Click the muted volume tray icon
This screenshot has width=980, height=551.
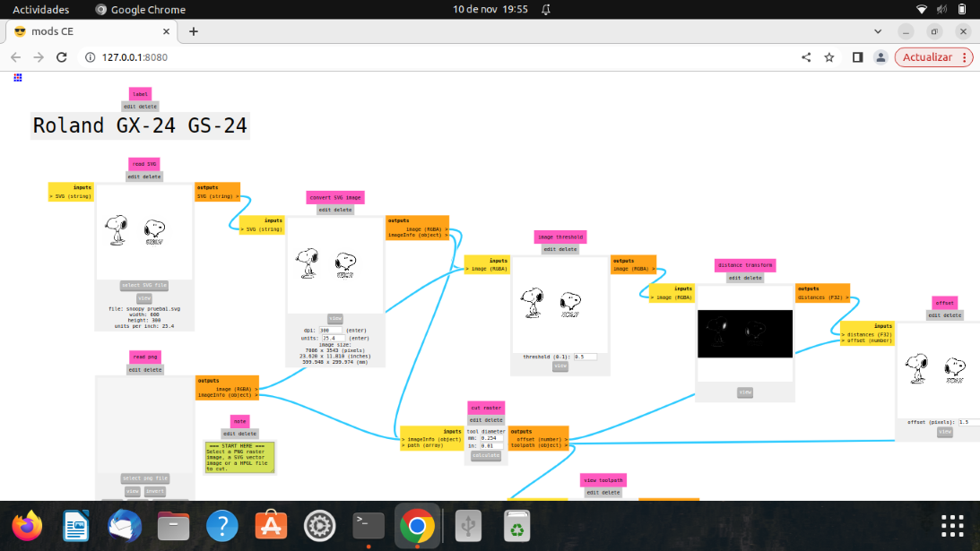coord(941,9)
